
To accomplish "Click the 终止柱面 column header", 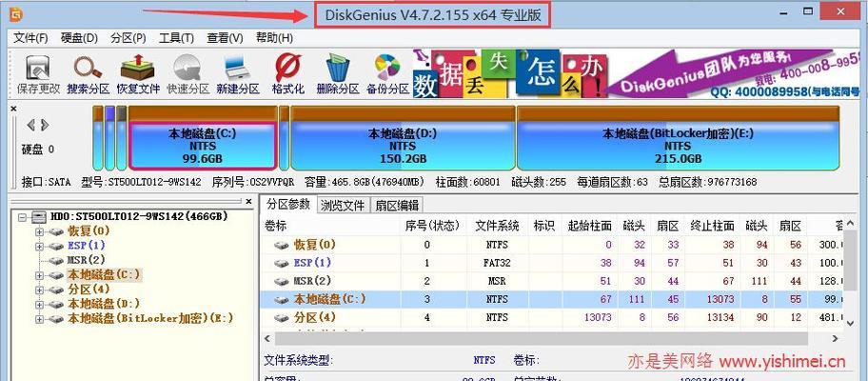I will (712, 226).
